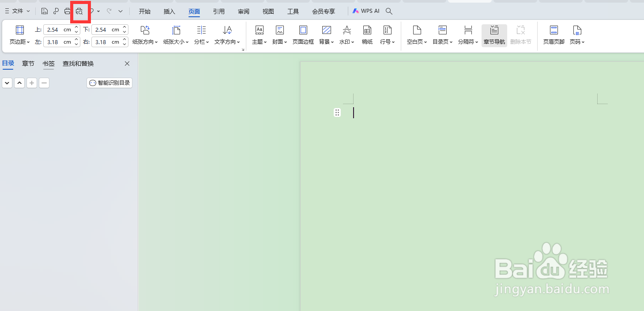Open the 审阅 tab
The height and width of the screenshot is (311, 644).
coord(244,11)
